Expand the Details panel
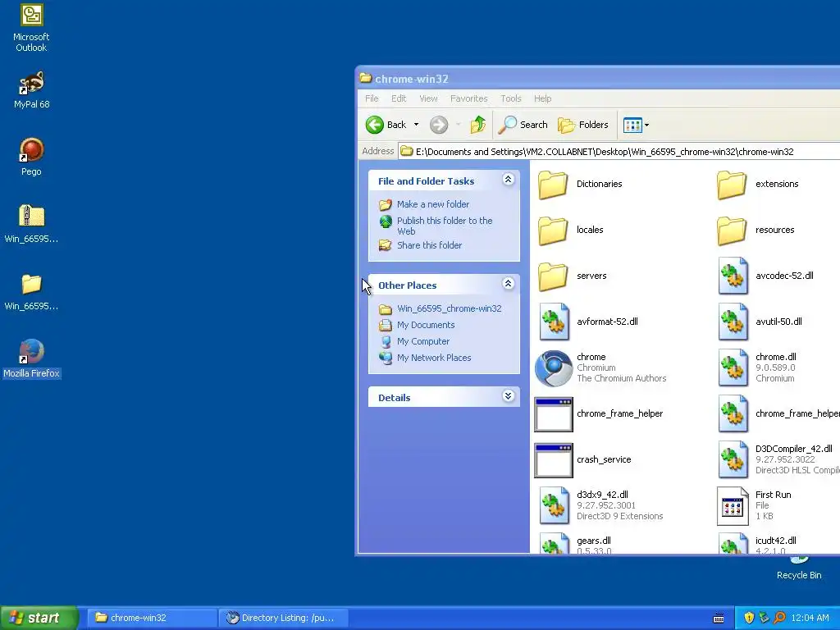This screenshot has width=840, height=630. pyautogui.click(x=508, y=396)
